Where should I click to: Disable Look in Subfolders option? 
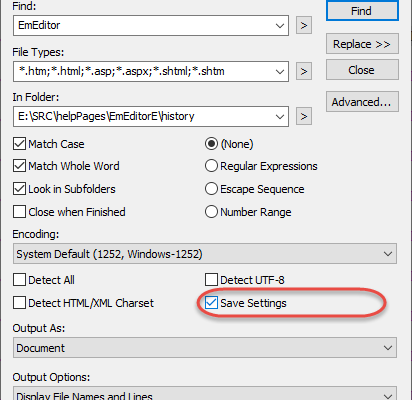click(19, 189)
